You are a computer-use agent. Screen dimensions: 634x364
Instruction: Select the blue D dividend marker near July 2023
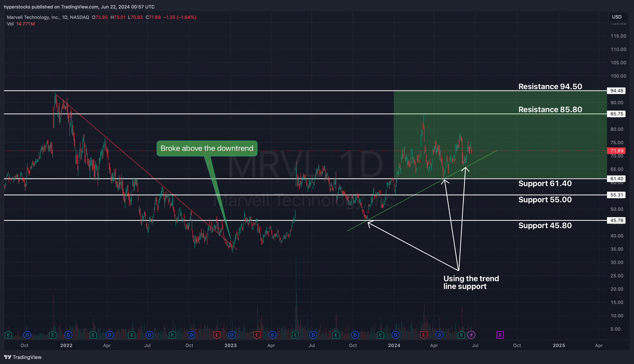[x=313, y=334]
